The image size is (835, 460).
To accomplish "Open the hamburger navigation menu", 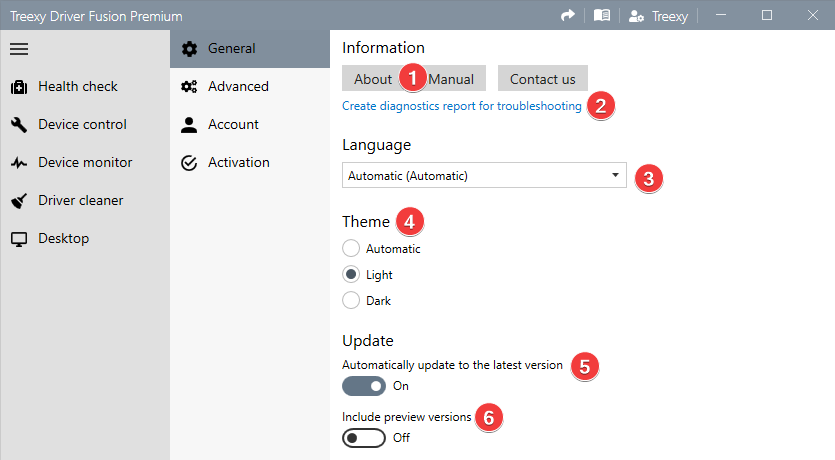I will pos(19,49).
